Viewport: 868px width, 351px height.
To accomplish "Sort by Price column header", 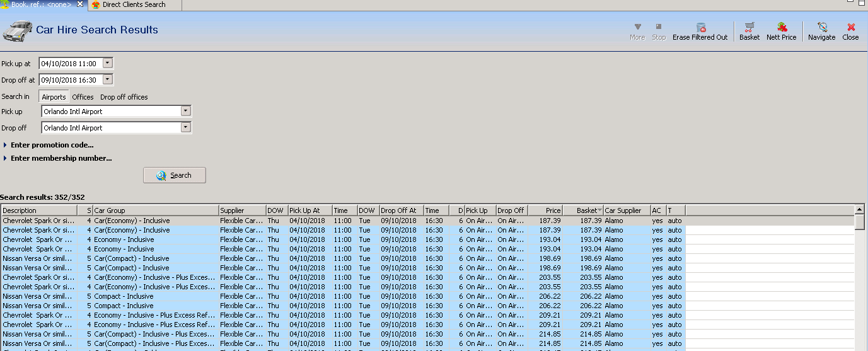I will coord(545,210).
